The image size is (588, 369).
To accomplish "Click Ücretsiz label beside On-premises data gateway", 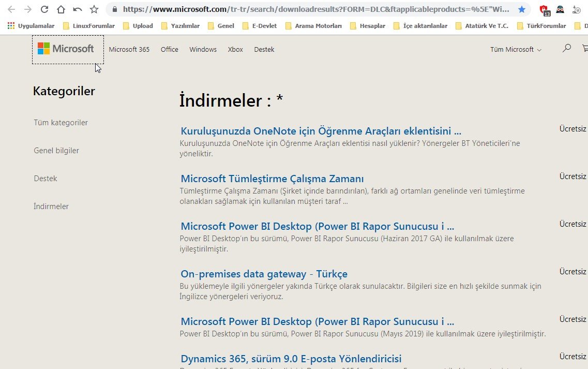I will coord(572,272).
